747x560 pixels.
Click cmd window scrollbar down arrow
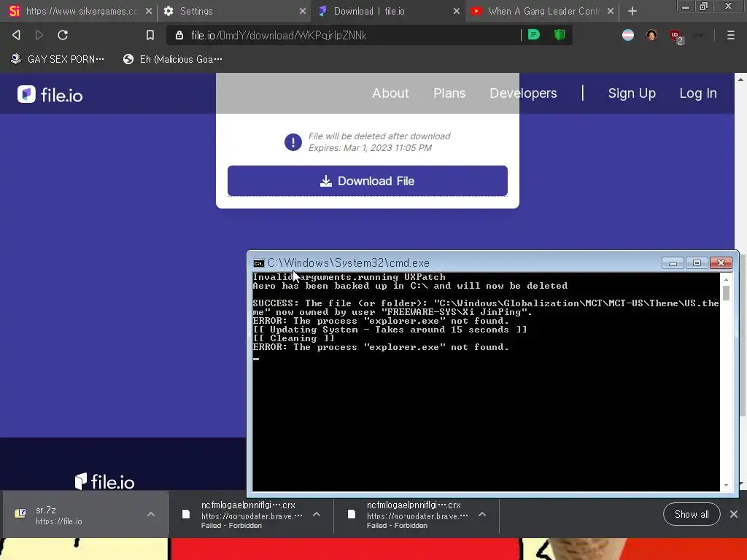pos(726,486)
